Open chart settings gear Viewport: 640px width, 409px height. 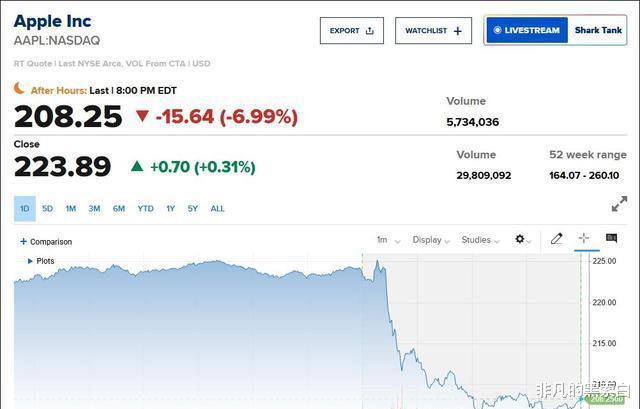(x=520, y=240)
